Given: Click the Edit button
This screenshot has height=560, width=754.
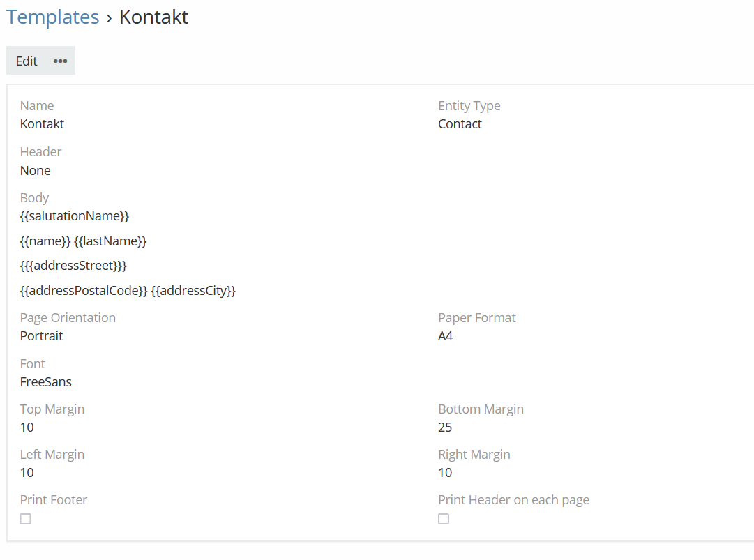Looking at the screenshot, I should (27, 61).
